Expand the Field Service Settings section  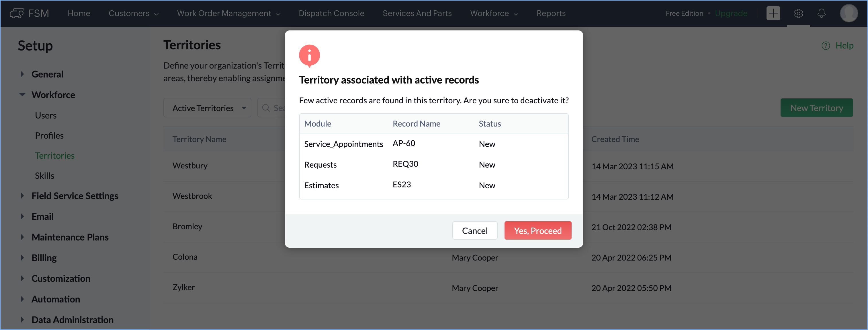pyautogui.click(x=22, y=196)
